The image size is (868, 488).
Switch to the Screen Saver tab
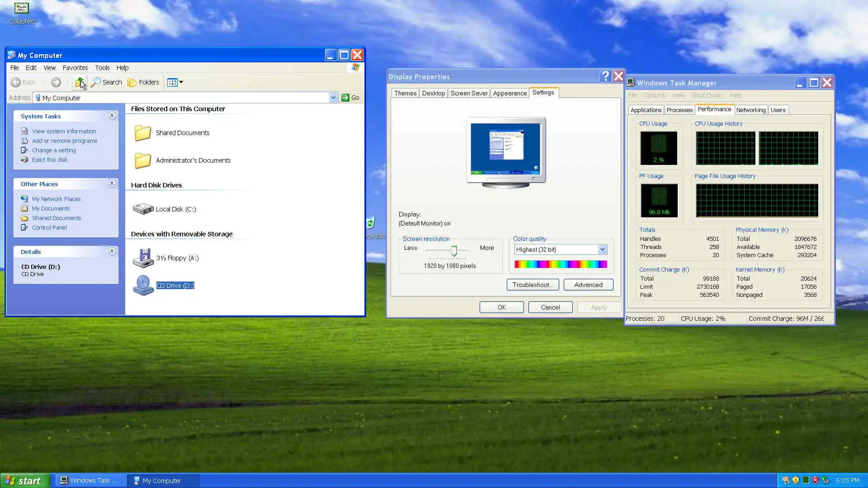469,93
